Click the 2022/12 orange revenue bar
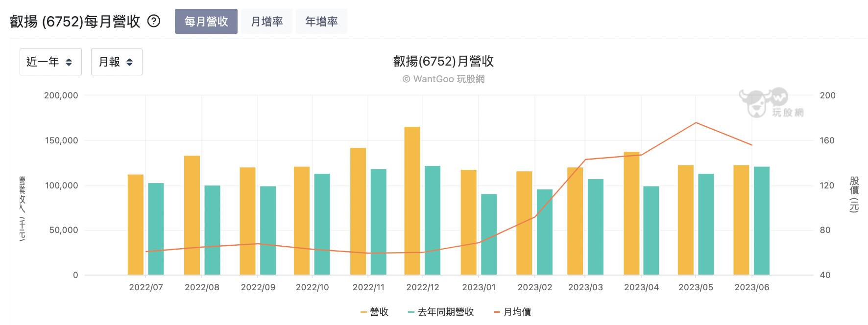Image resolution: width=868 pixels, height=325 pixels. pyautogui.click(x=412, y=201)
